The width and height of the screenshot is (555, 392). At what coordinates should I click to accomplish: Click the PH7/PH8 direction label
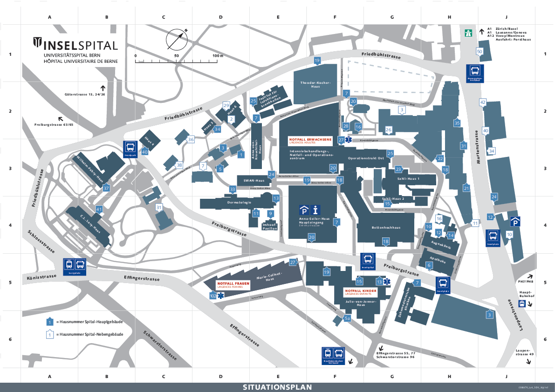[526, 282]
